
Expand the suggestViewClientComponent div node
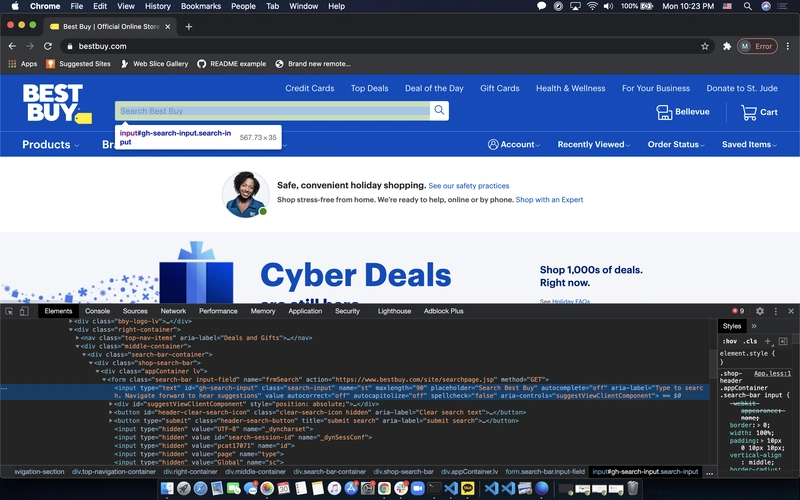[110, 404]
